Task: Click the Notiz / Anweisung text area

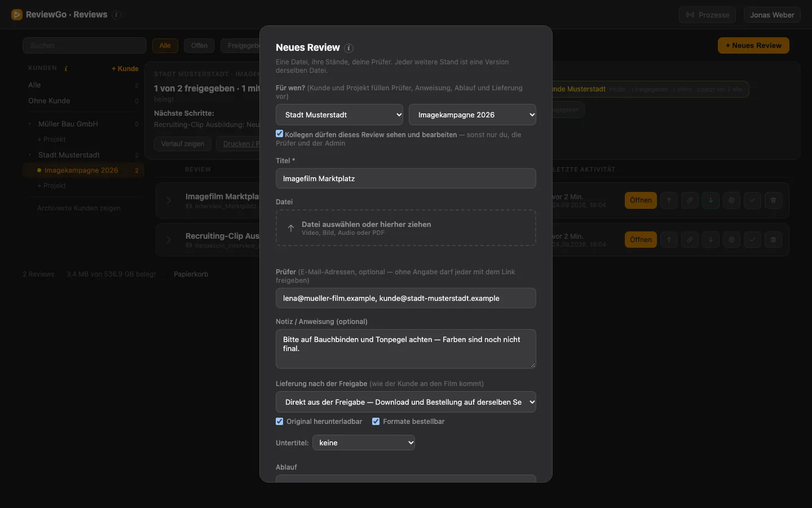Action: pos(406,349)
